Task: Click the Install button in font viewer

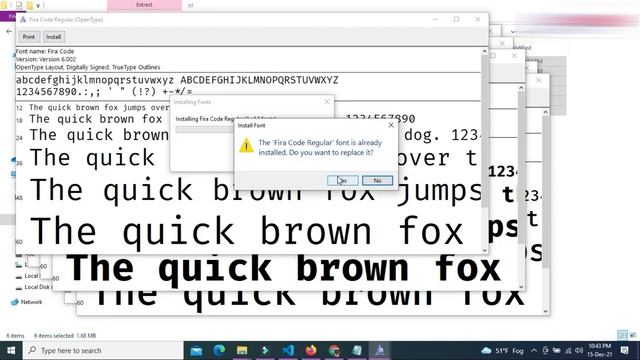Action: click(53, 37)
